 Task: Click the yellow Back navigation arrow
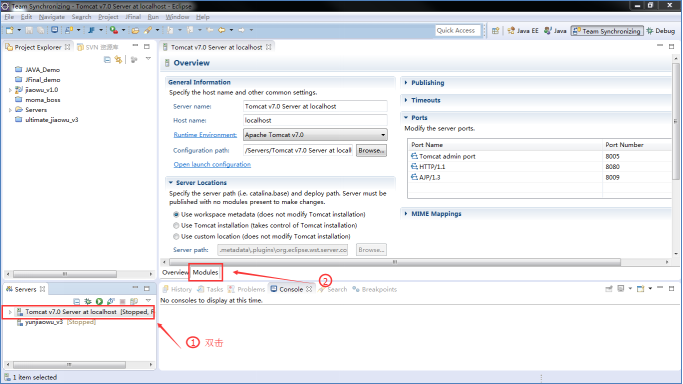coord(222,30)
